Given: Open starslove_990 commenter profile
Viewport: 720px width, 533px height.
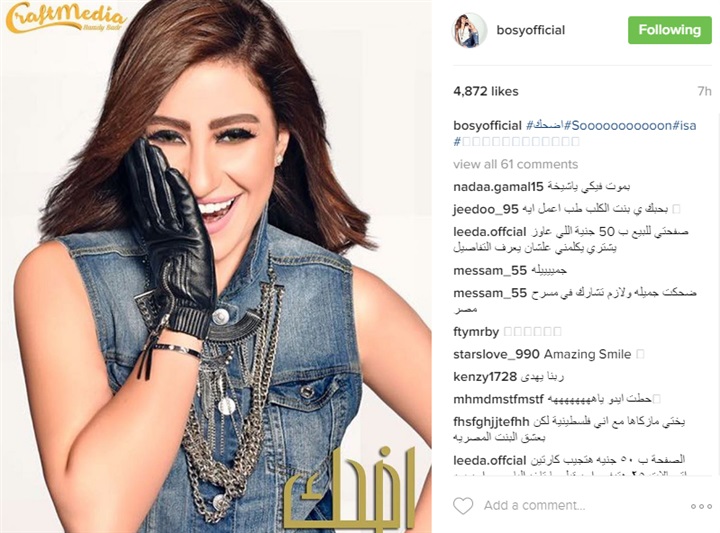Looking at the screenshot, I should [x=496, y=354].
